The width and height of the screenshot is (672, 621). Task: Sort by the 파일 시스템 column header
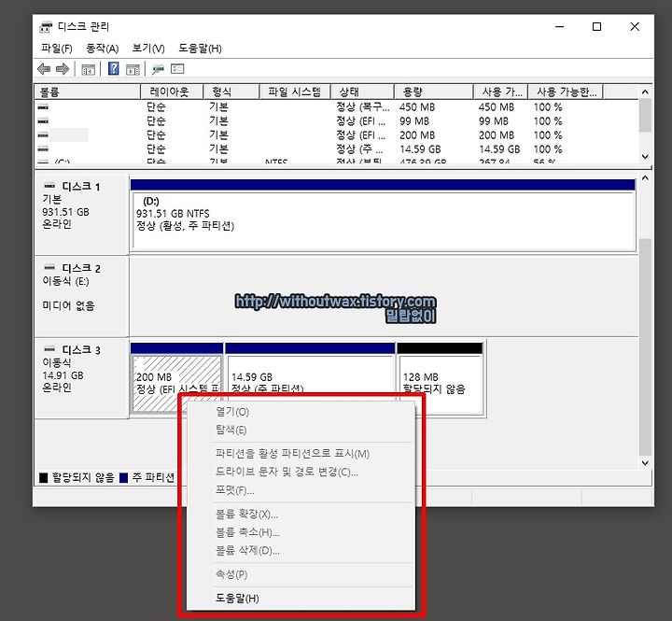pos(295,92)
